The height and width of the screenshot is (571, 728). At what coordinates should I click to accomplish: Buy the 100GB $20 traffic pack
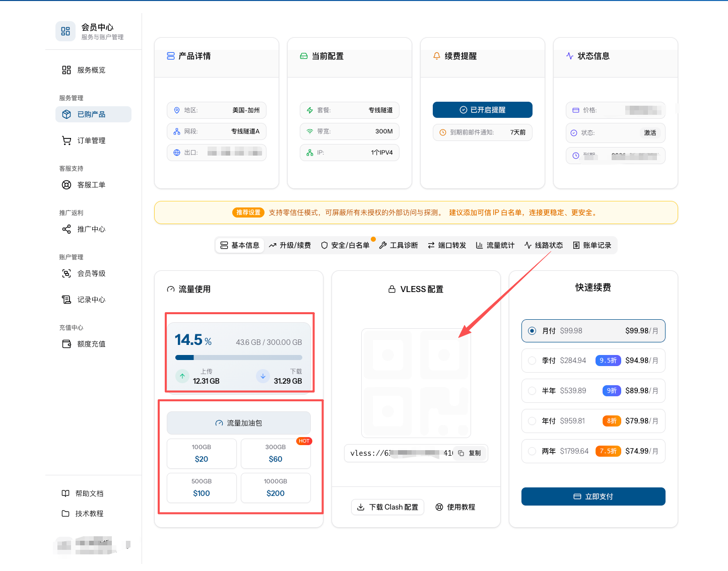(x=202, y=454)
